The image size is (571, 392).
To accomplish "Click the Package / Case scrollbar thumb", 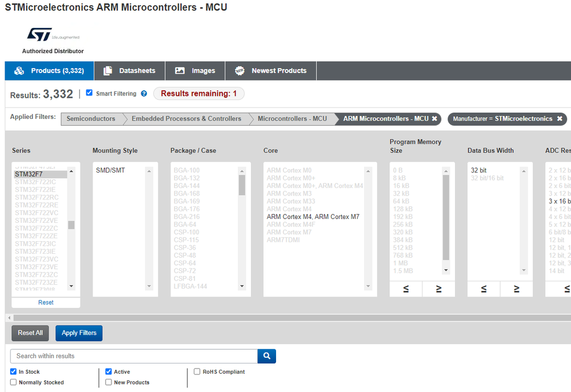I will click(242, 185).
